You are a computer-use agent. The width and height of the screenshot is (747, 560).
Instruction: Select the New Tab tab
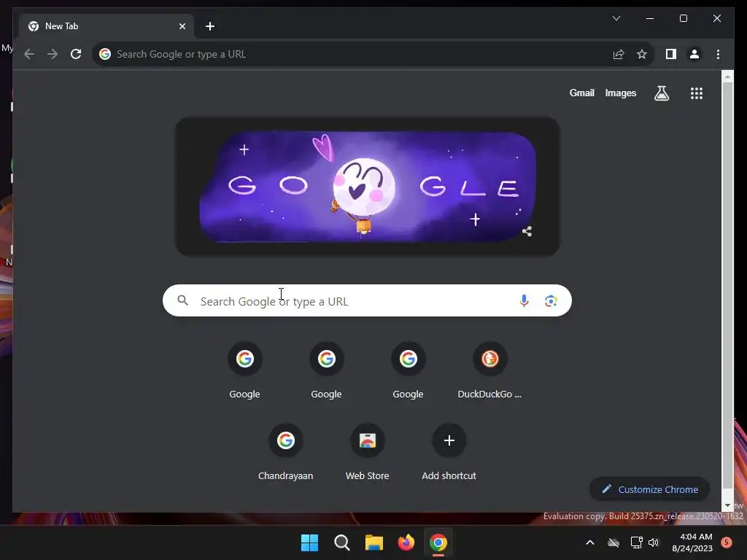click(x=107, y=26)
